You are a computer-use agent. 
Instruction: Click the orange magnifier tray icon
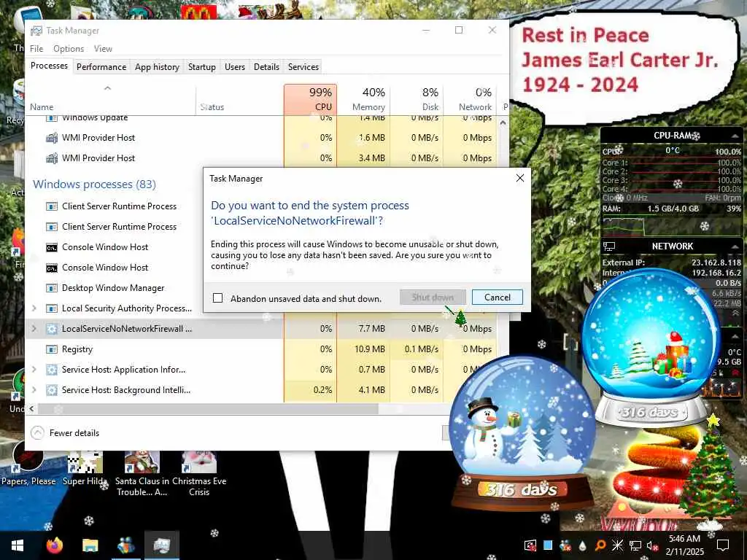(x=600, y=545)
